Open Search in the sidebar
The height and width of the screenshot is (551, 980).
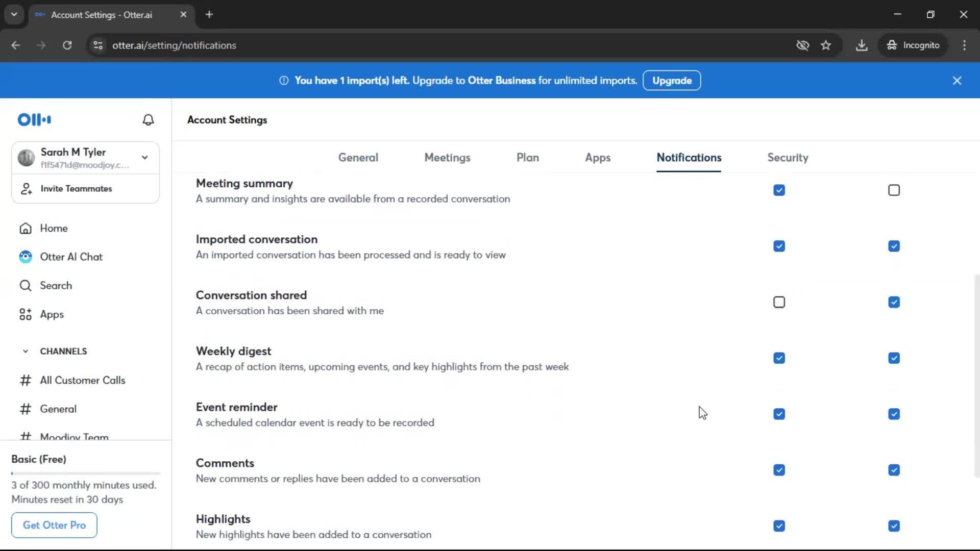(x=56, y=286)
